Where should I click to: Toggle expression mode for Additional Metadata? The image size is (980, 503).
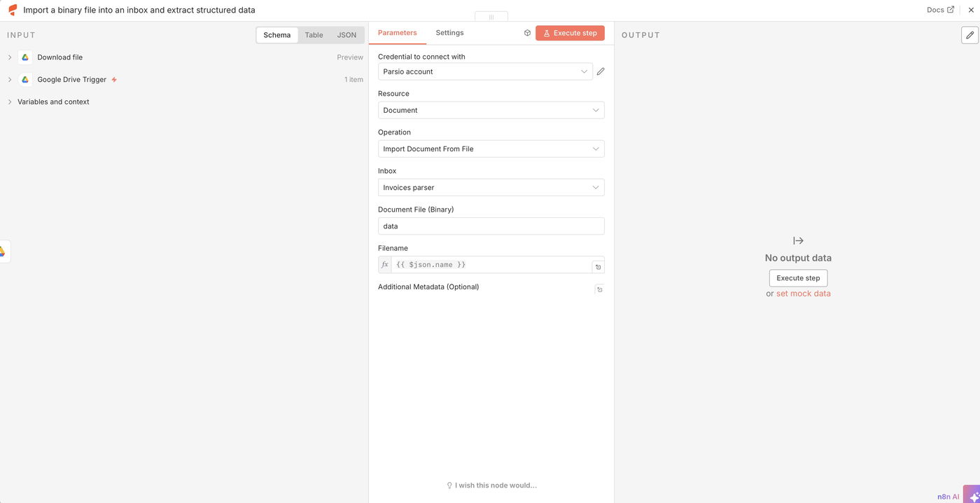(599, 289)
